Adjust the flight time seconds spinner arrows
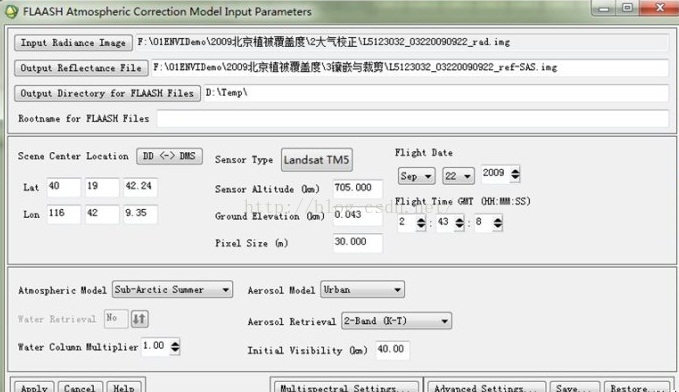This screenshot has width=679, height=392. pos(498,223)
